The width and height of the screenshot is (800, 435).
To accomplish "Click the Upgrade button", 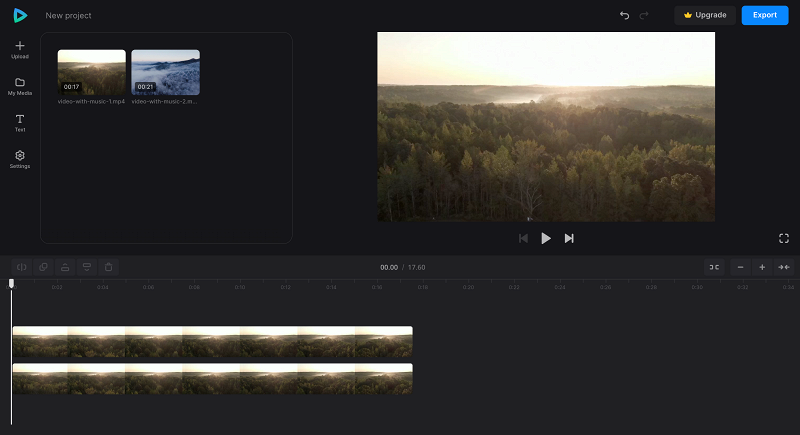I will coord(705,15).
